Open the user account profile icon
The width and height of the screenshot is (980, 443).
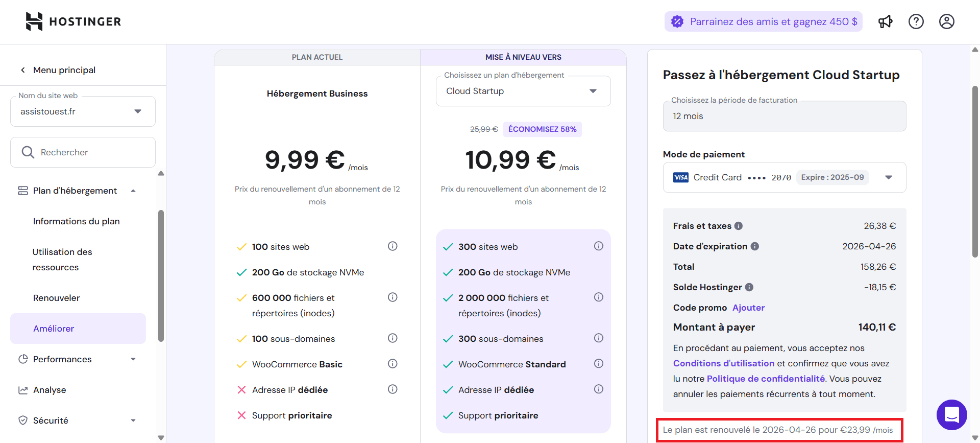click(946, 21)
